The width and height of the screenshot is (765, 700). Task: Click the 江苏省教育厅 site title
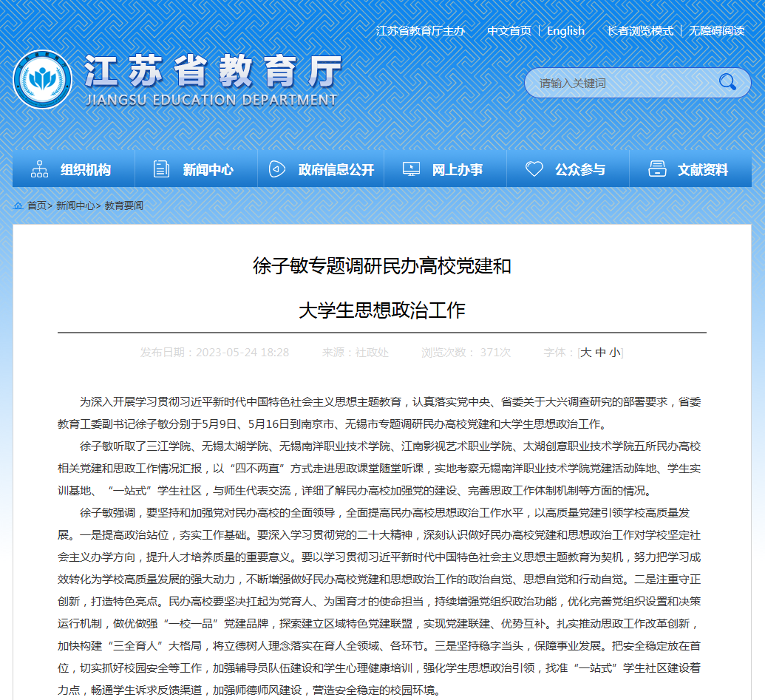coord(213,71)
